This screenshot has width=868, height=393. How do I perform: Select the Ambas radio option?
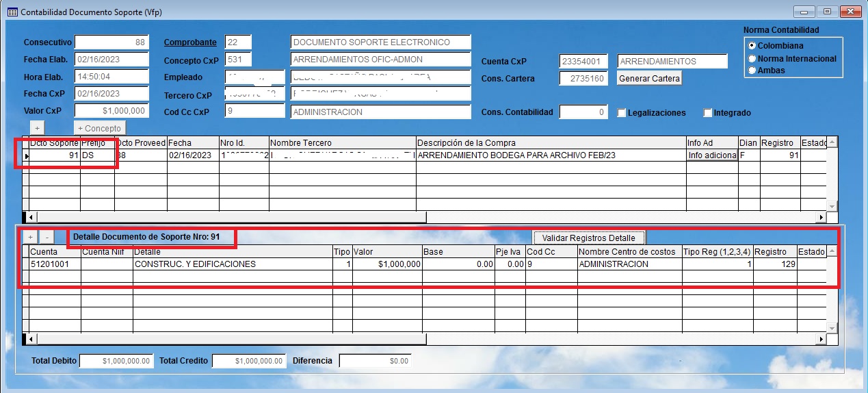coord(752,70)
